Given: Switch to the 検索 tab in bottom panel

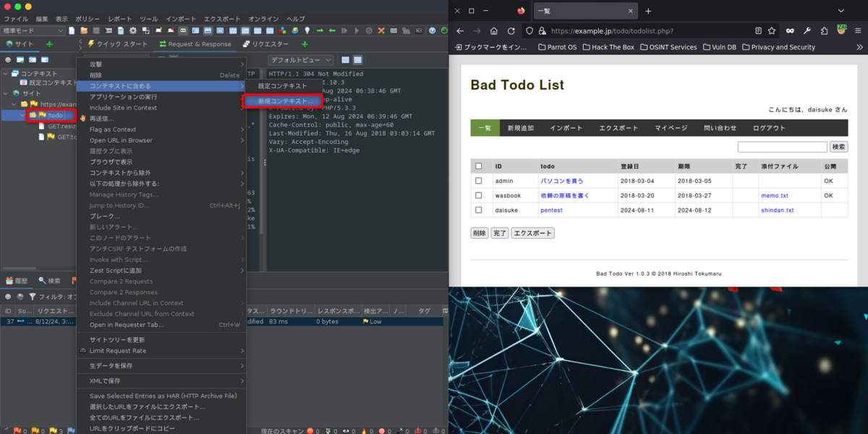Looking at the screenshot, I should click(x=50, y=281).
